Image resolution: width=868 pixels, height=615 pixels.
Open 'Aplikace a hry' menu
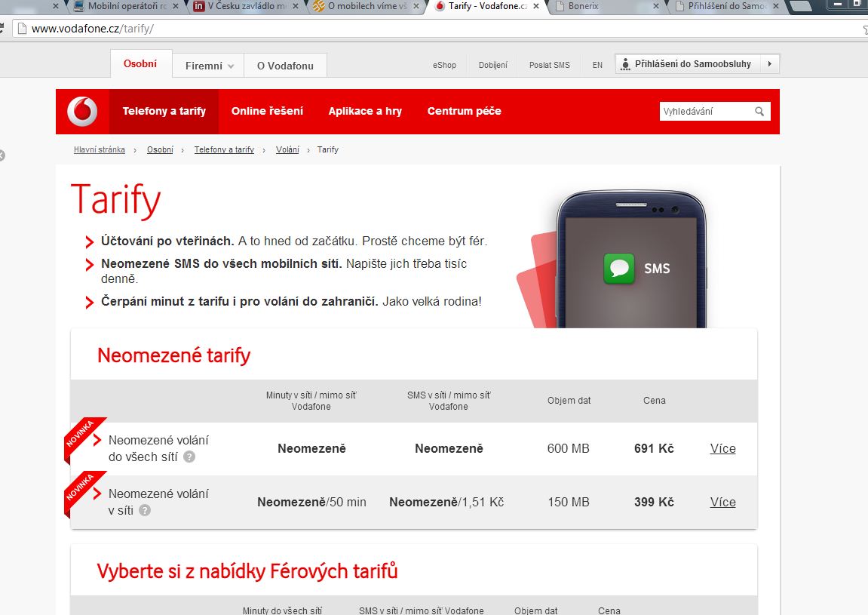(x=365, y=112)
